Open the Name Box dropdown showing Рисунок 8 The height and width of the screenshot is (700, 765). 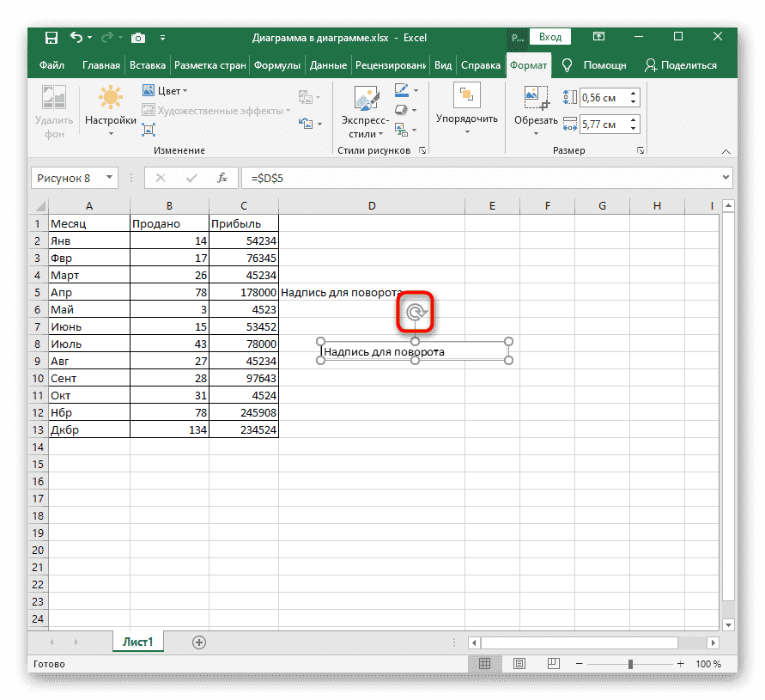tap(110, 178)
